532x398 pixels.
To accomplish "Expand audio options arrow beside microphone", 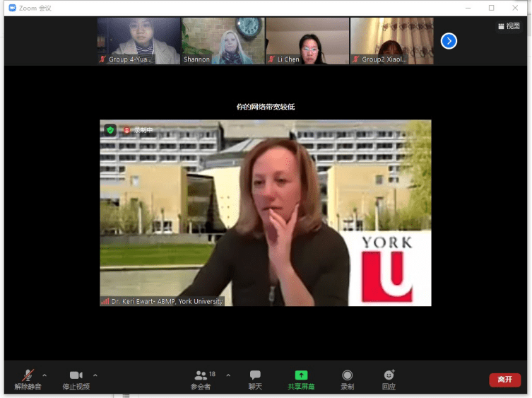I will pyautogui.click(x=45, y=375).
